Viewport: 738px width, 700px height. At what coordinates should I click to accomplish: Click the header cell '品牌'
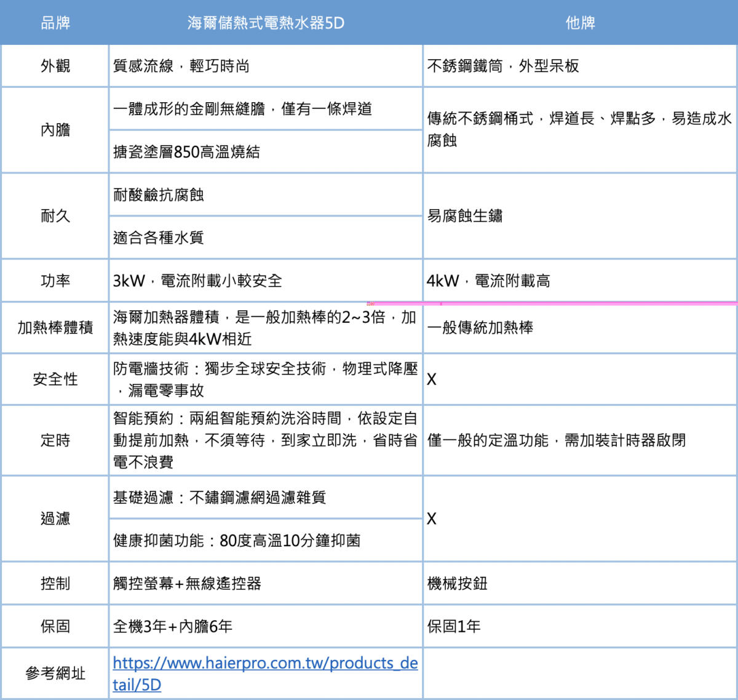tap(55, 23)
